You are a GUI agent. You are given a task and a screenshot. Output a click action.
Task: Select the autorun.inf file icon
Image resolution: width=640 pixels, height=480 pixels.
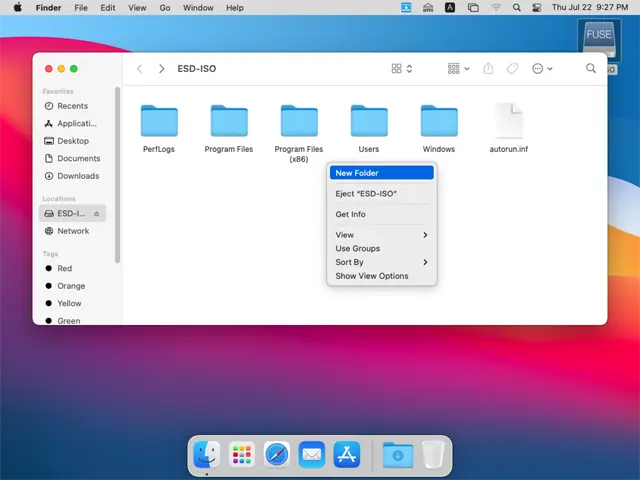click(x=509, y=122)
